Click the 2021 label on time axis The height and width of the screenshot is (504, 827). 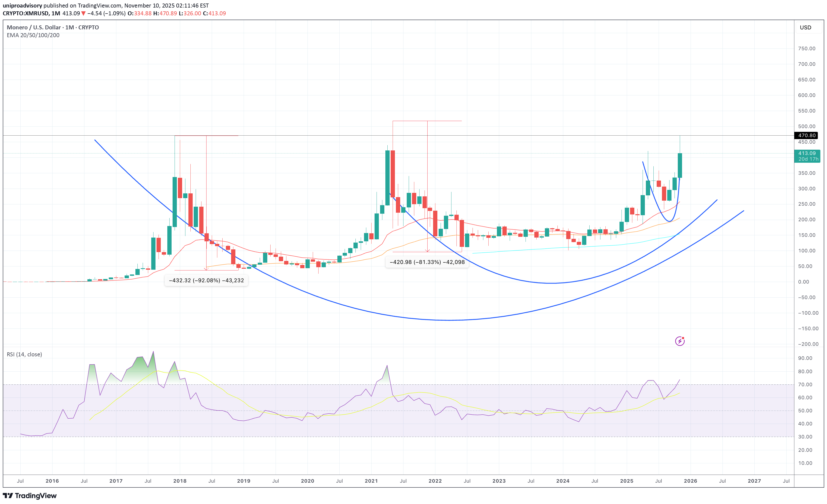pyautogui.click(x=371, y=481)
